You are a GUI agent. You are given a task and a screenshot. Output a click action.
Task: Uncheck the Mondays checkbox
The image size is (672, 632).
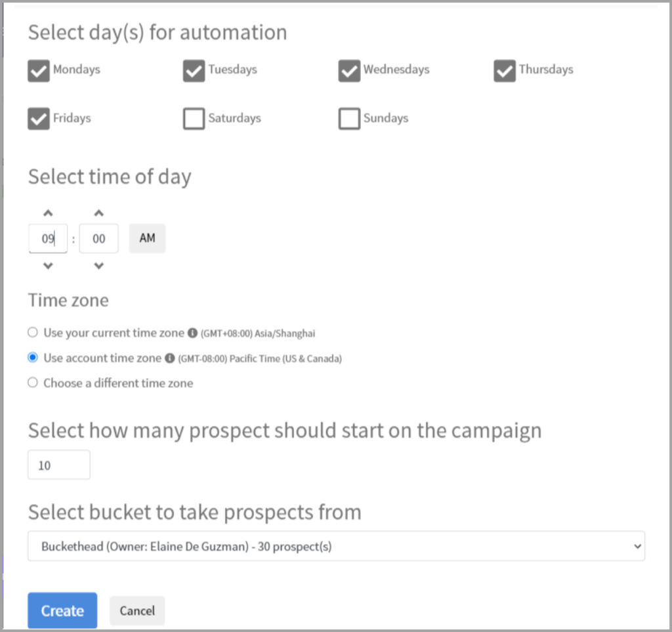[39, 70]
